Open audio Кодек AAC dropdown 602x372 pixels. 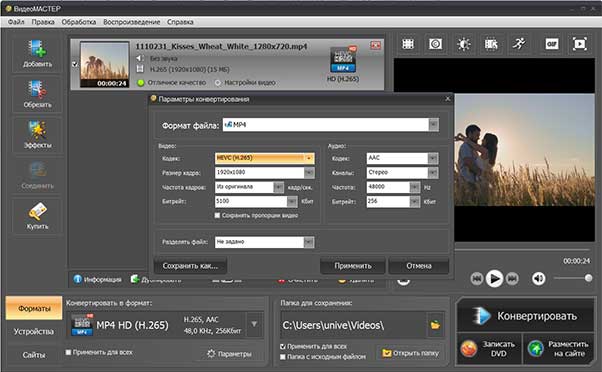click(433, 158)
